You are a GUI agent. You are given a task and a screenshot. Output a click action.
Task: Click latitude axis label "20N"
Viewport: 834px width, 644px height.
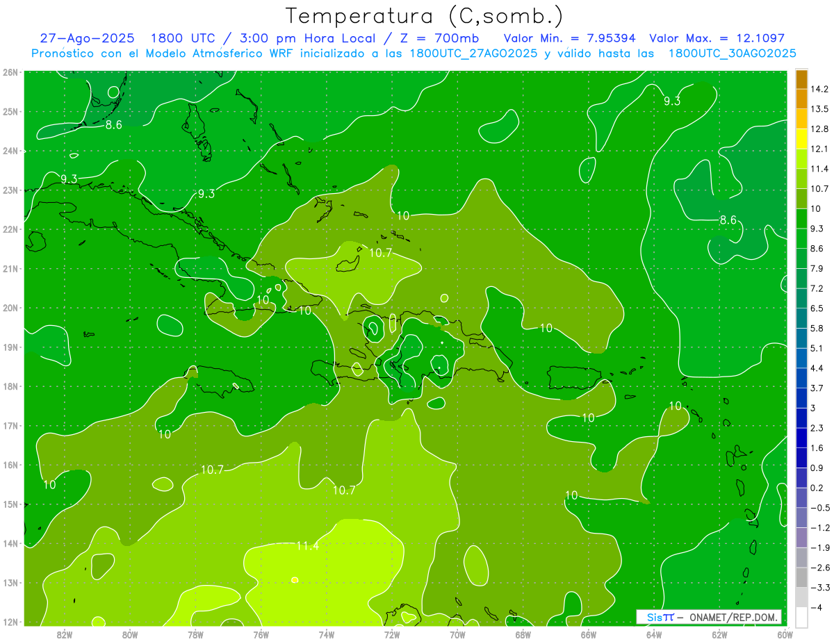click(10, 308)
